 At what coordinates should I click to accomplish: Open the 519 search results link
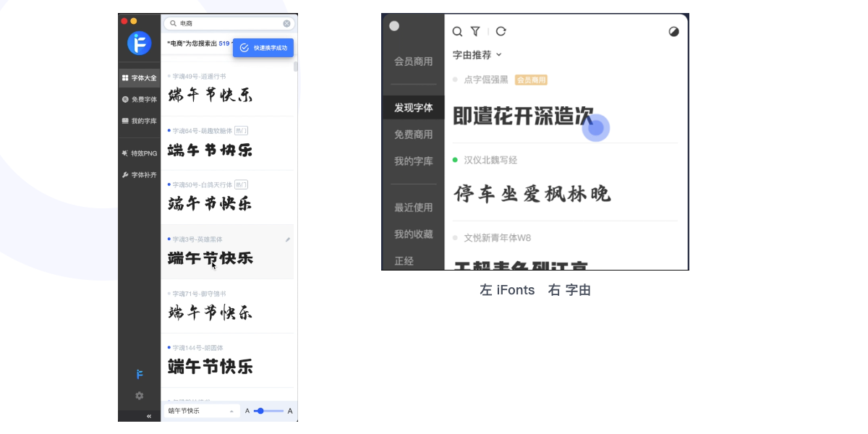[x=224, y=43]
